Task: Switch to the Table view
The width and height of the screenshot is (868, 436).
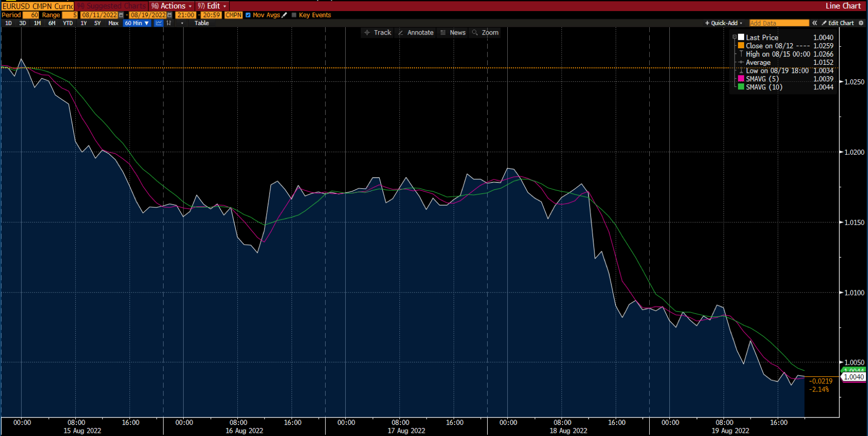Action: [202, 23]
